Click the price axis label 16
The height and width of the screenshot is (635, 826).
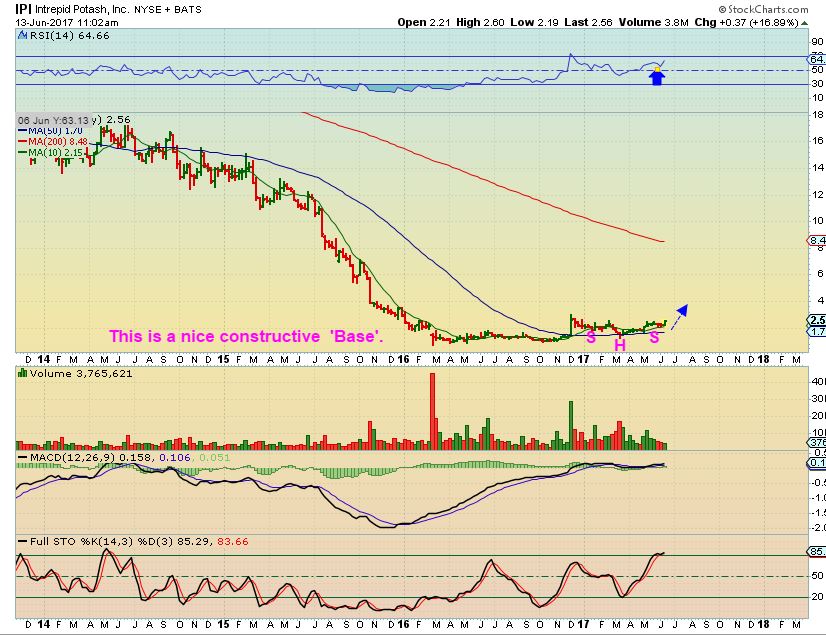[818, 140]
